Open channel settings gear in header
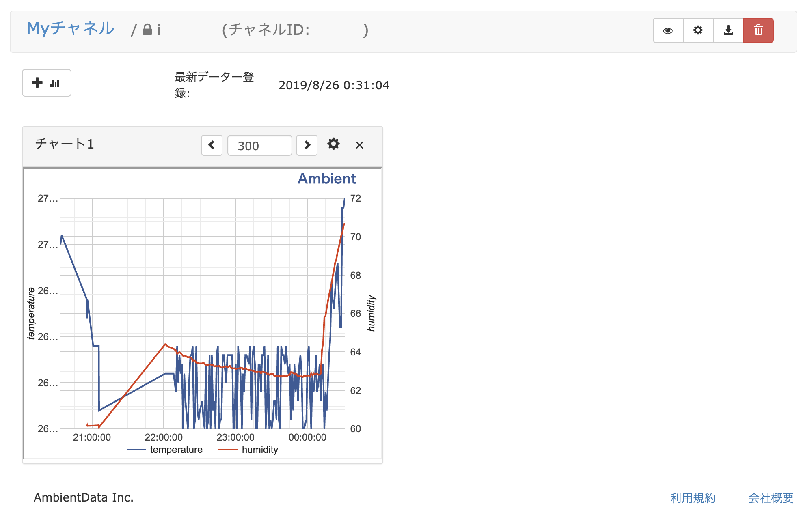Image resolution: width=812 pixels, height=521 pixels. click(698, 30)
